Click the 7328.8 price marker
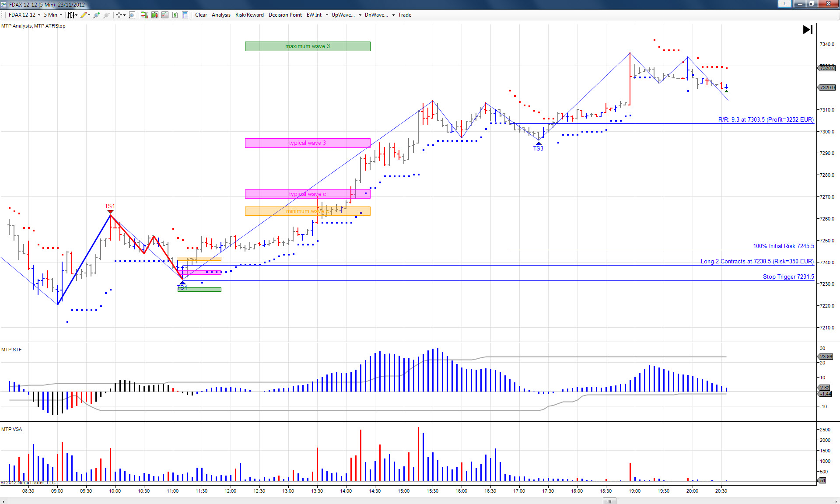 [827, 68]
